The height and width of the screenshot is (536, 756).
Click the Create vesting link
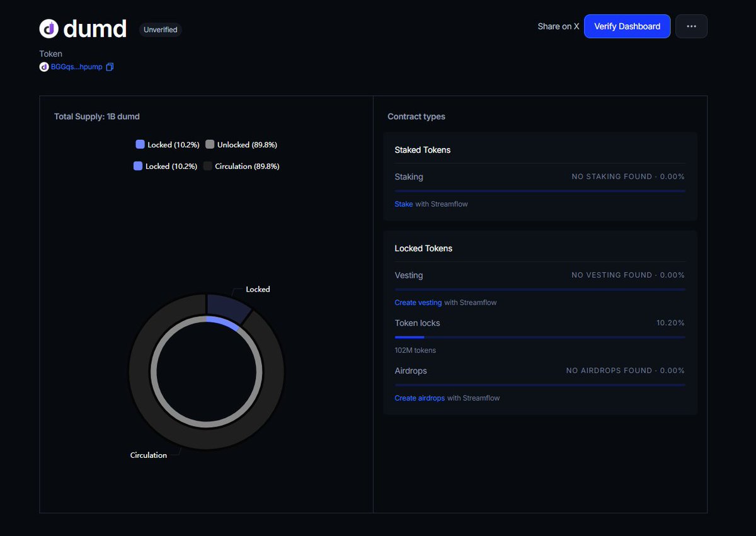click(x=418, y=302)
